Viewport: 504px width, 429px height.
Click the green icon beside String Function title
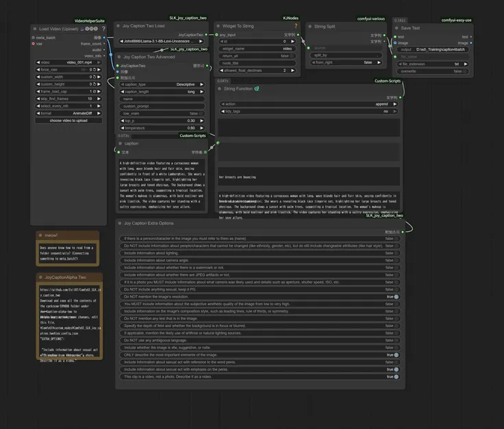coord(257,88)
